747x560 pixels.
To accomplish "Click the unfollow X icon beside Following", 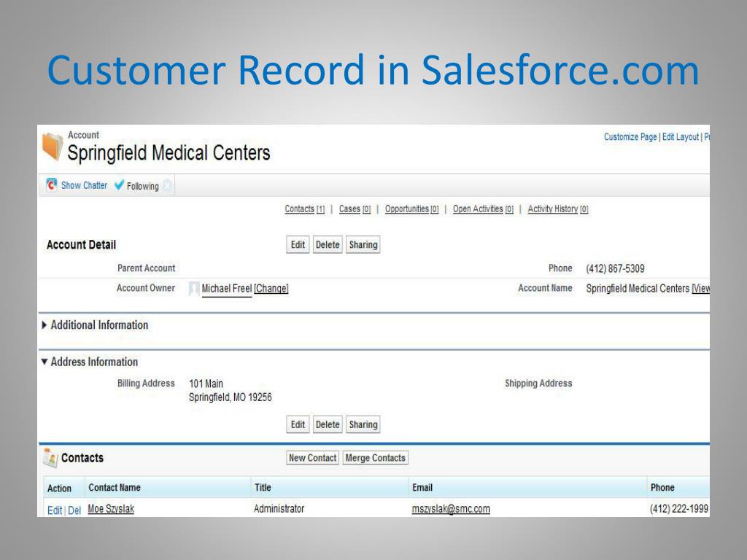I will tap(167, 185).
